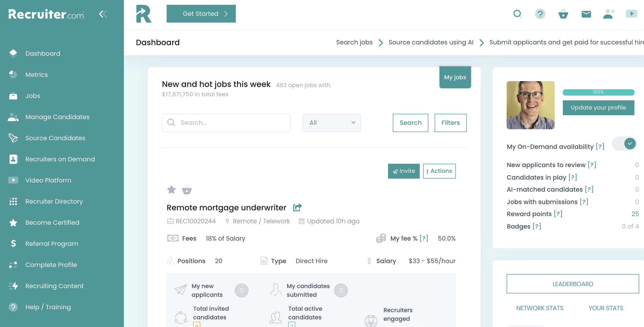644x327 pixels.
Task: Select the YOUR STATS tab
Action: [x=606, y=308]
